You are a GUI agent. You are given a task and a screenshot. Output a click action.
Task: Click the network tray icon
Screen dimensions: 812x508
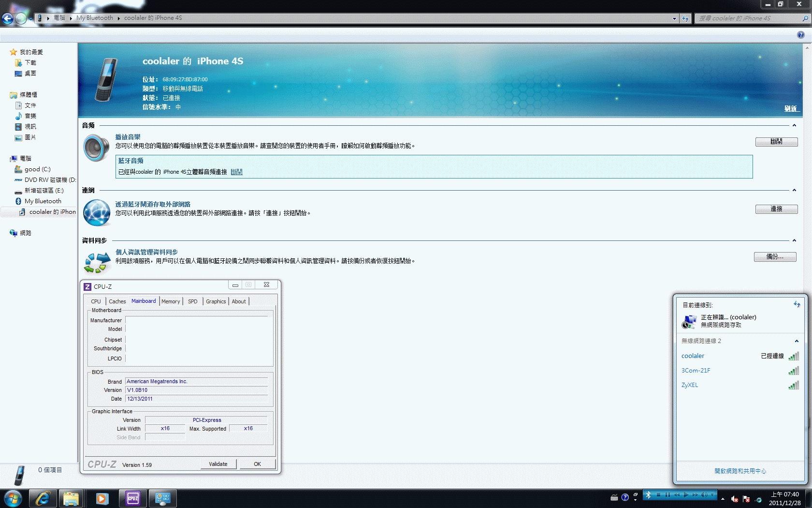click(758, 499)
